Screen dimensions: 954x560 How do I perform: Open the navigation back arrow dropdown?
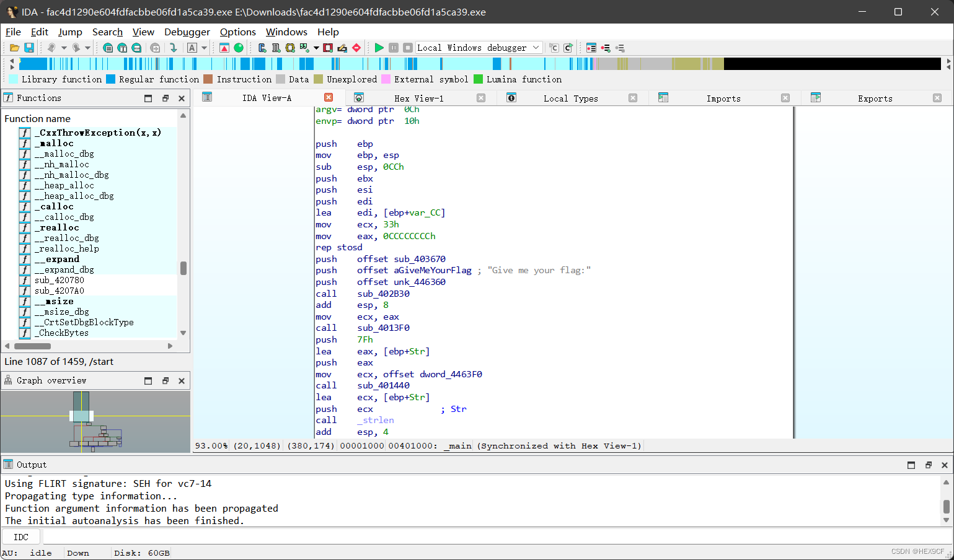(x=63, y=48)
